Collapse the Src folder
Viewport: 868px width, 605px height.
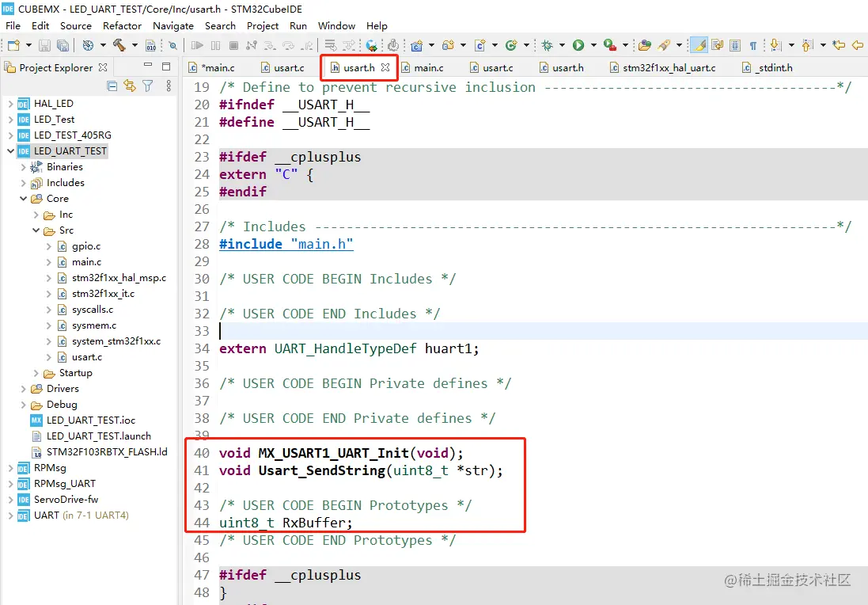(x=36, y=230)
